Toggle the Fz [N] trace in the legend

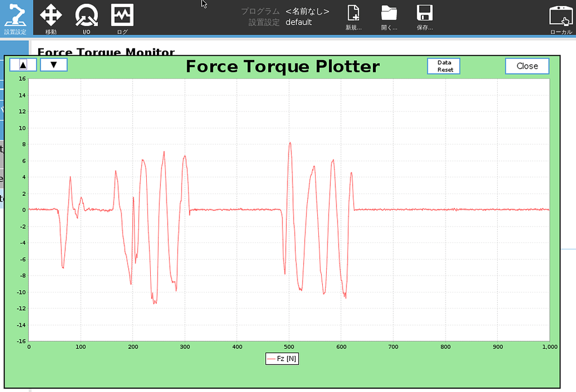pyautogui.click(x=282, y=358)
